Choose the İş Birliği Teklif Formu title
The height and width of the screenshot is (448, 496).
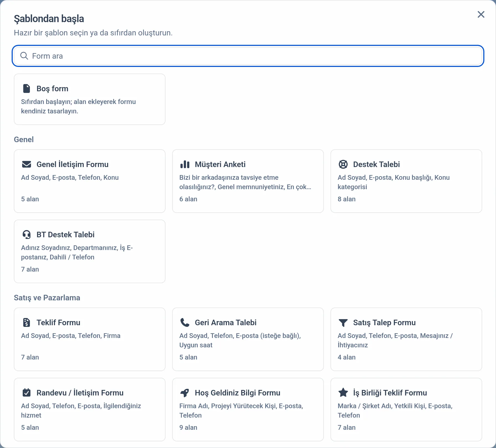(x=390, y=393)
